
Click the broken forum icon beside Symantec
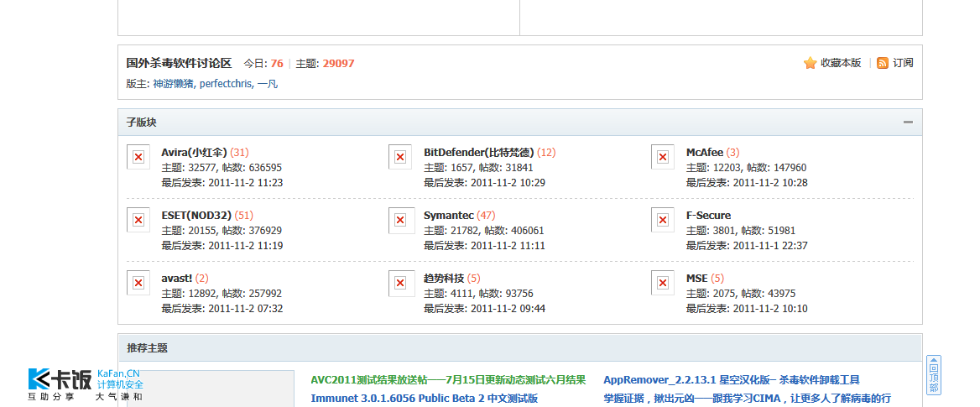coord(400,219)
